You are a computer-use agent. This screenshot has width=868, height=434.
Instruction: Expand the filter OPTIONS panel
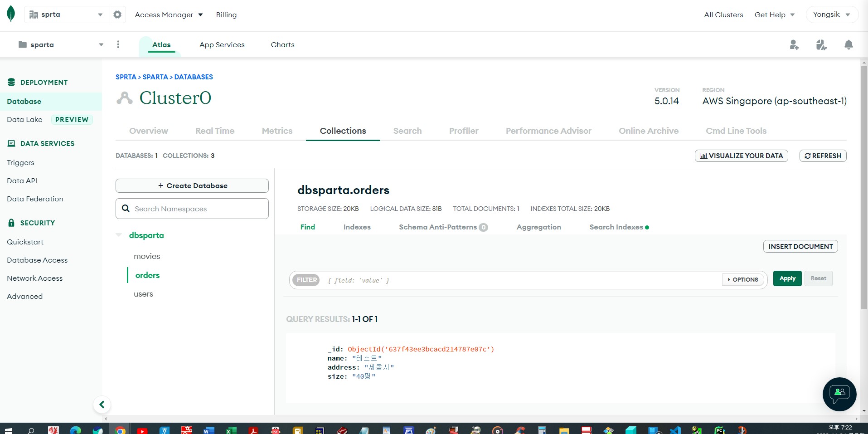[742, 280]
